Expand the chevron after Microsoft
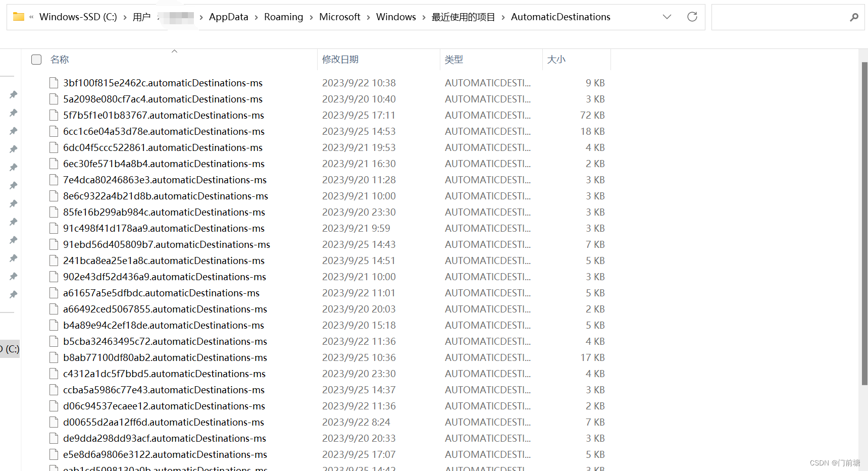The width and height of the screenshot is (868, 471). (369, 17)
